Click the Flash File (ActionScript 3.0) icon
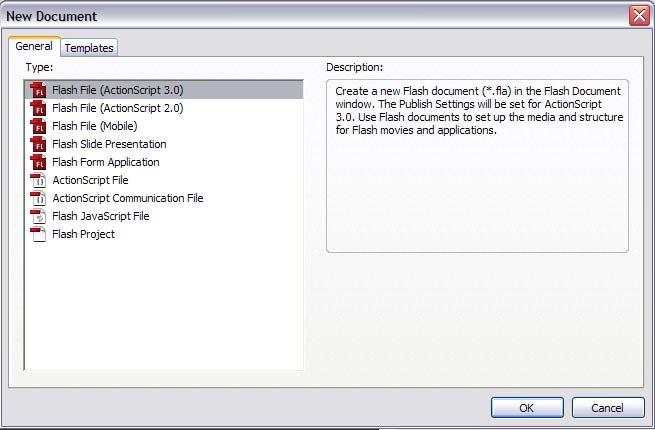The image size is (655, 430). 38,90
